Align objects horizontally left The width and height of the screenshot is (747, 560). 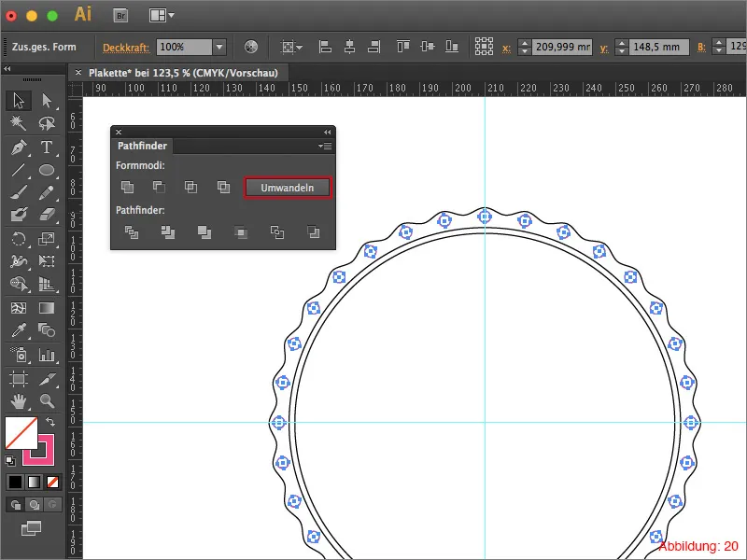tap(325, 47)
